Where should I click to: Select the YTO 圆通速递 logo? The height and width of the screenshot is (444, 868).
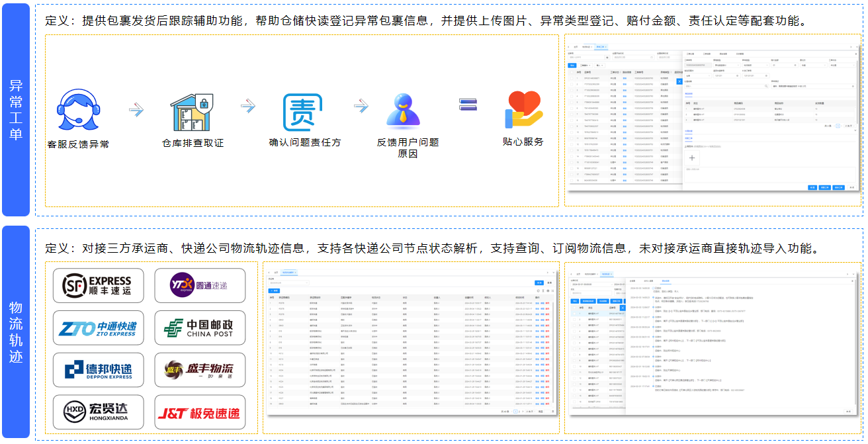point(200,285)
